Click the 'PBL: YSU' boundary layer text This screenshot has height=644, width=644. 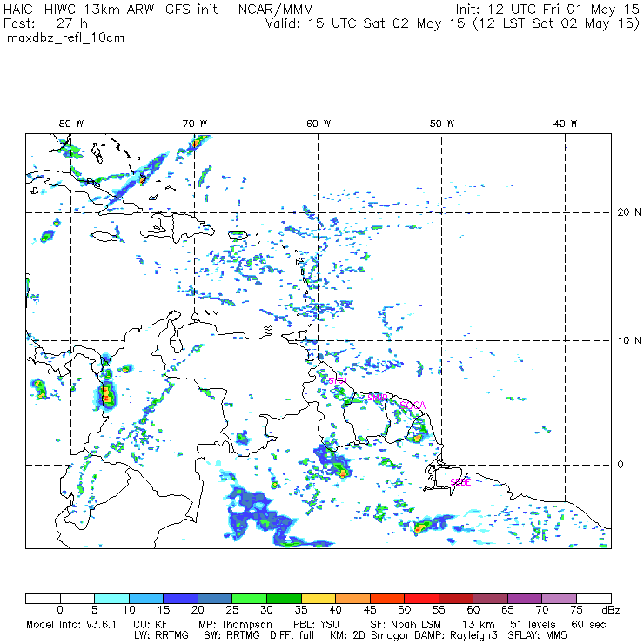pos(316,625)
